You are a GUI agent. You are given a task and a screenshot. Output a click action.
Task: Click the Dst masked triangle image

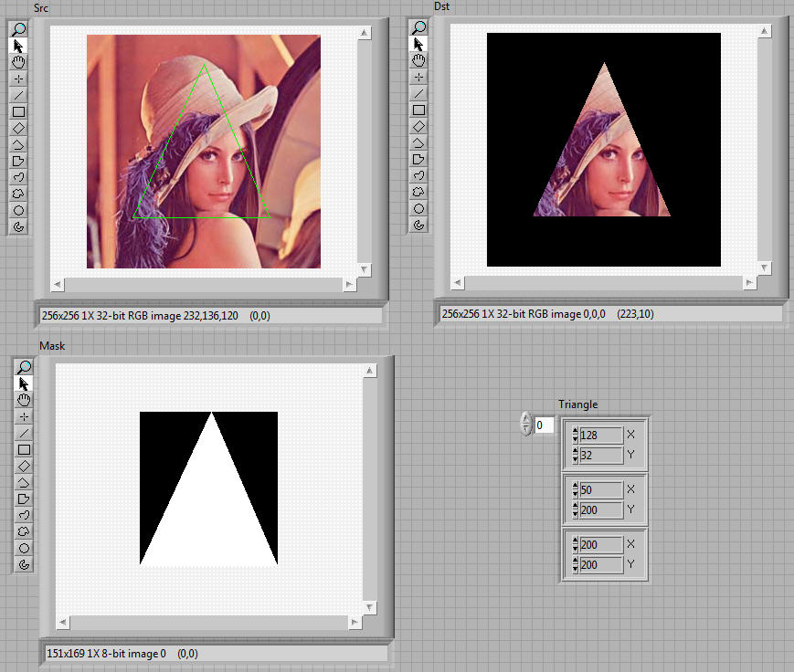coord(604,150)
